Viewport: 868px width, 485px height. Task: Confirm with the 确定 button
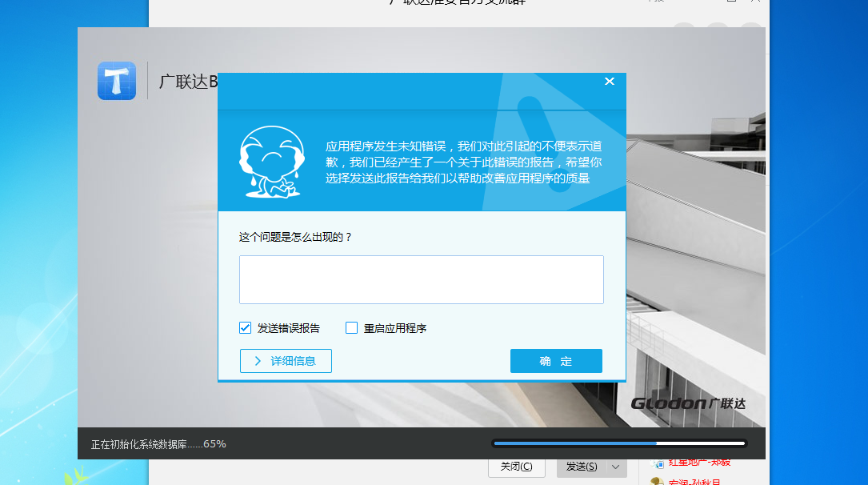point(556,361)
